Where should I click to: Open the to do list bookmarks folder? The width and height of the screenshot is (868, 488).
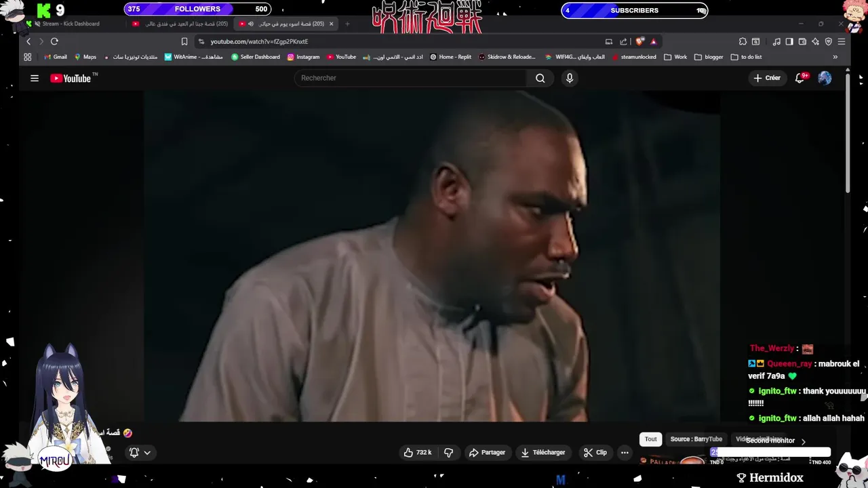click(746, 57)
